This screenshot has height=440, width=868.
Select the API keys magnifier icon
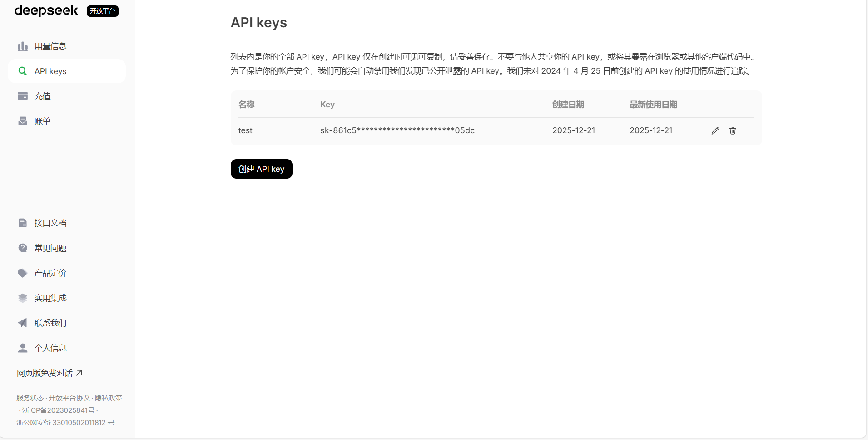(23, 71)
